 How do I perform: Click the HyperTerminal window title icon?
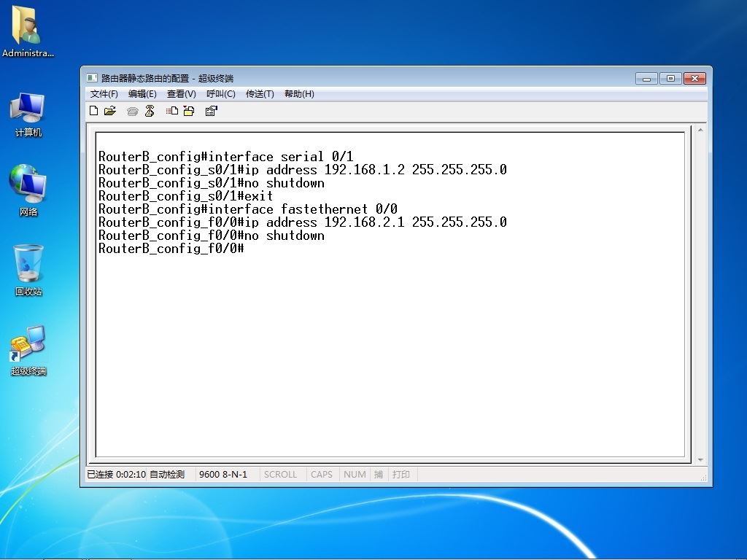click(92, 78)
